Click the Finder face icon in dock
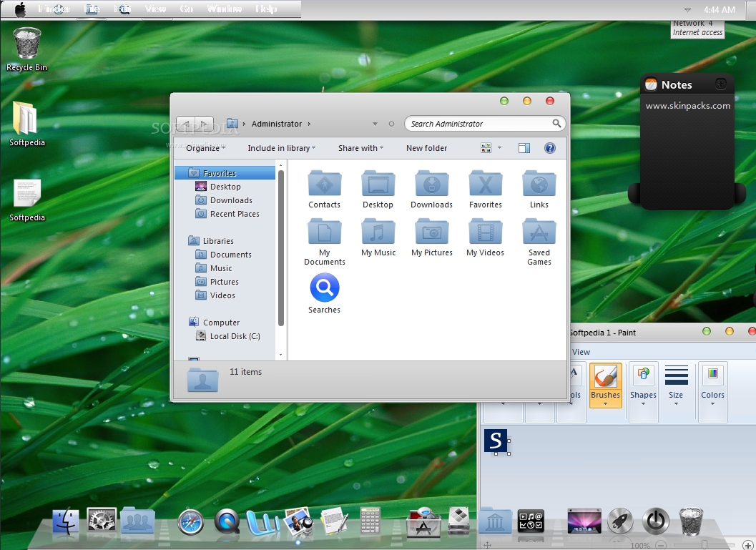The image size is (756, 550). (66, 521)
